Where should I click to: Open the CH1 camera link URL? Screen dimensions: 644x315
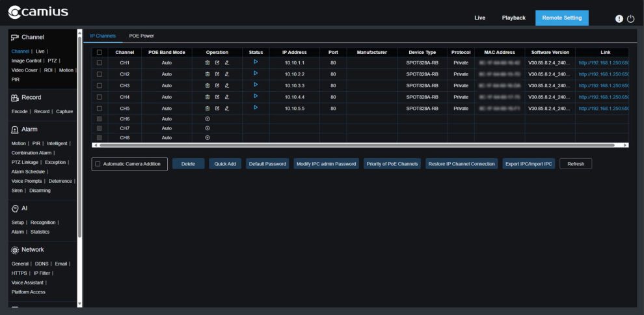(x=603, y=62)
